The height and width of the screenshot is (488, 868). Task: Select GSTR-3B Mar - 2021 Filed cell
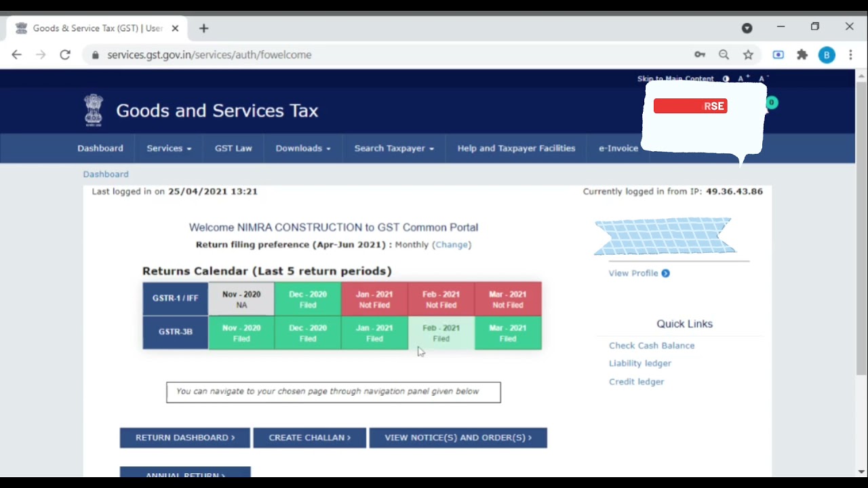508,333
